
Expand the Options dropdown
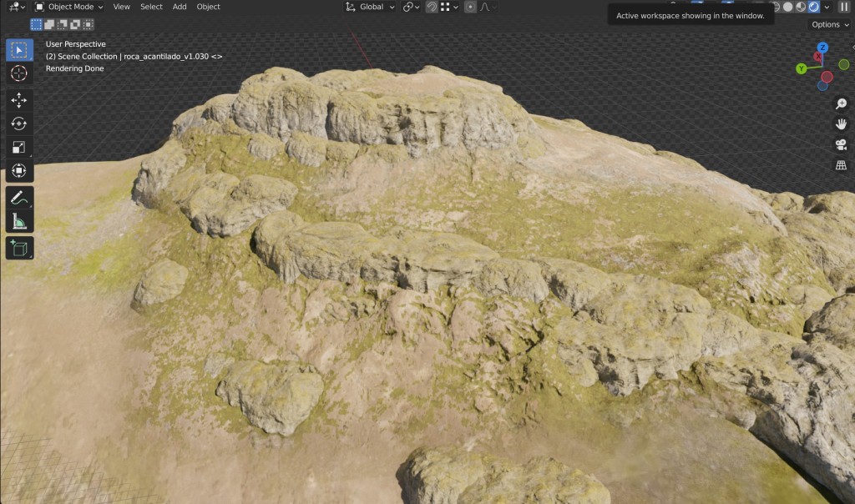coord(830,25)
